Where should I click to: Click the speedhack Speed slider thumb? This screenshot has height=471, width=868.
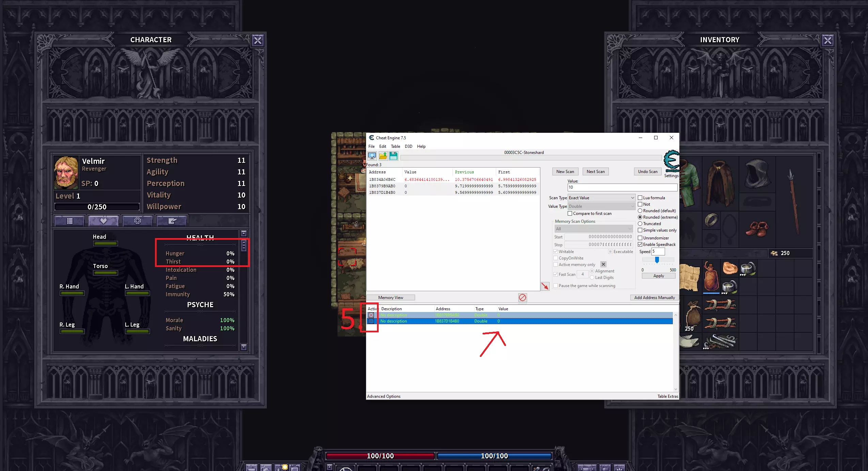click(x=657, y=260)
